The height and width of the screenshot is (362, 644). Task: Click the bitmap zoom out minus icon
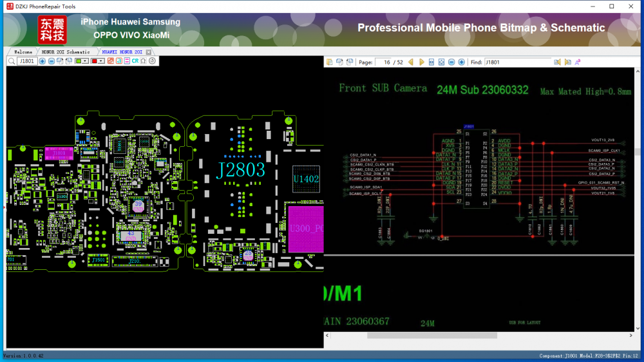coord(52,61)
